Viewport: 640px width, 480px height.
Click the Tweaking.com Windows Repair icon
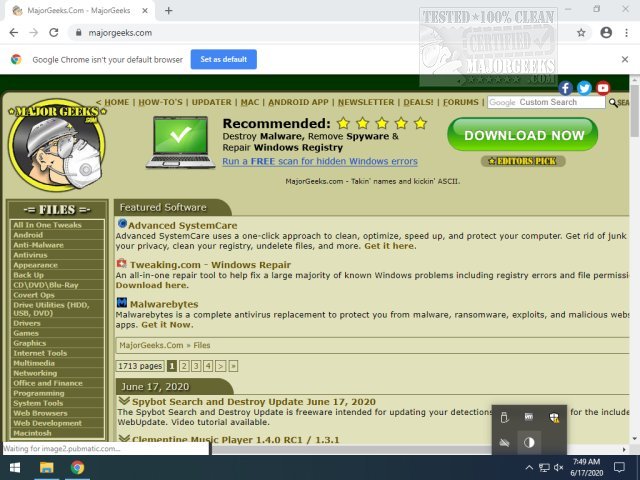tap(122, 263)
